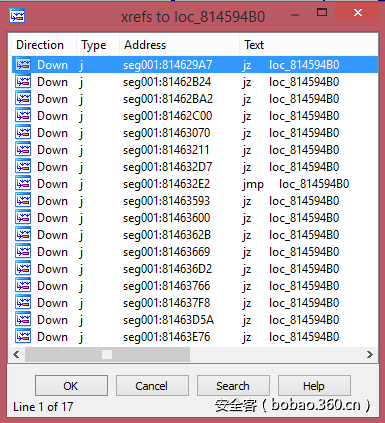Select address seg001:81463070

point(167,133)
